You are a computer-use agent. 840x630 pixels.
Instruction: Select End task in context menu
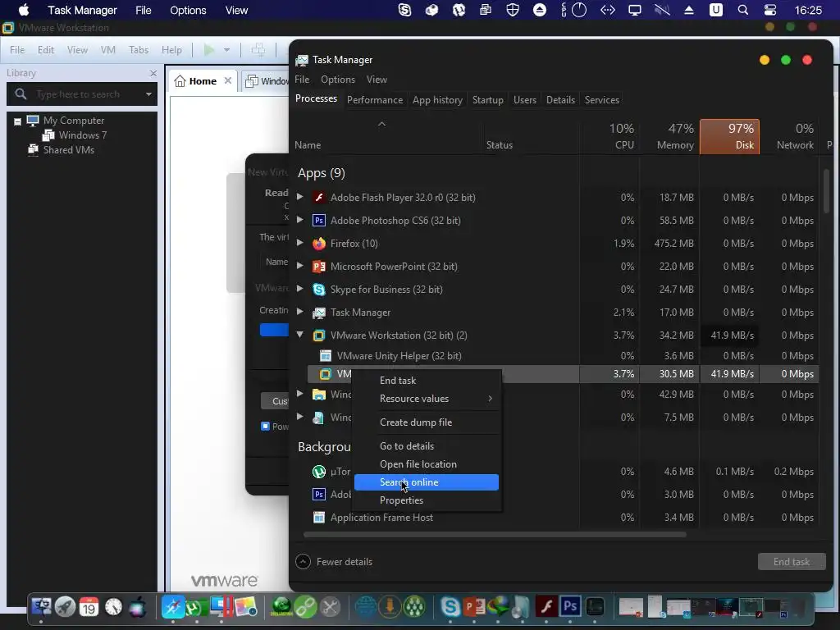398,381
